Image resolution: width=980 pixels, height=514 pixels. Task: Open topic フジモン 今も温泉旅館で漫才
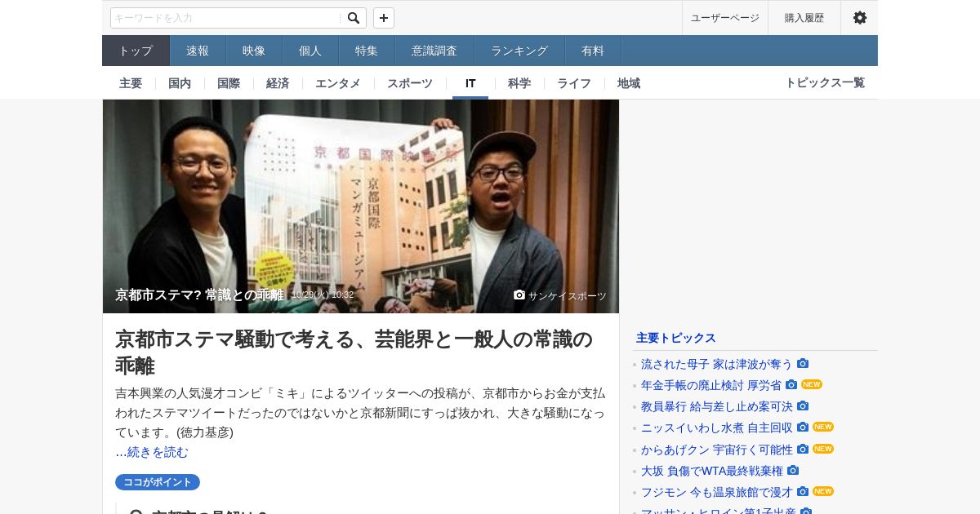717,492
